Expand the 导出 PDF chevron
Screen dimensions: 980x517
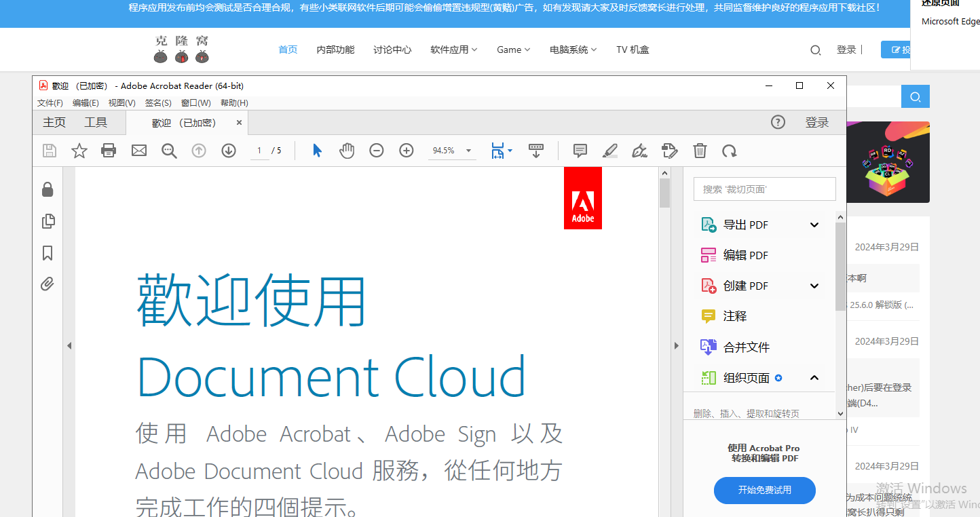(x=814, y=225)
